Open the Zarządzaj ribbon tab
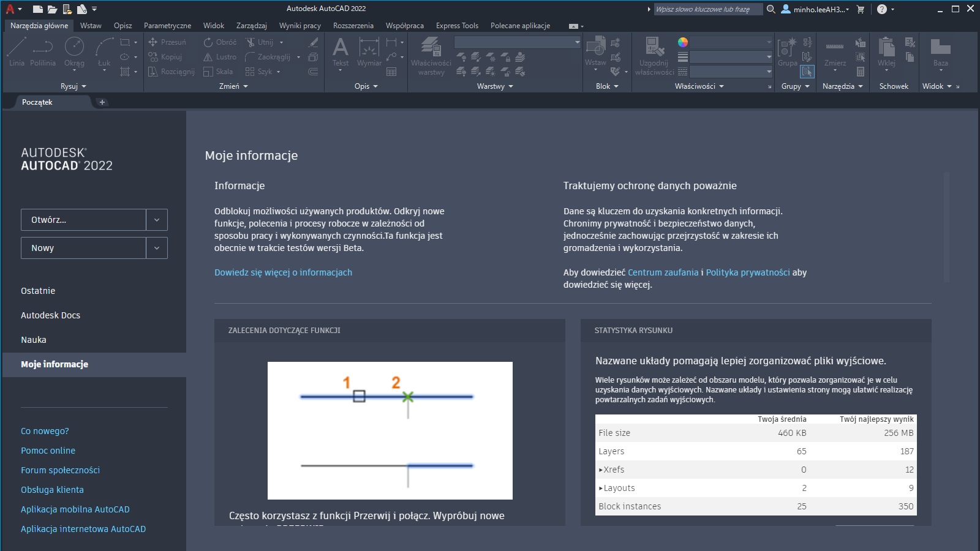 tap(252, 26)
